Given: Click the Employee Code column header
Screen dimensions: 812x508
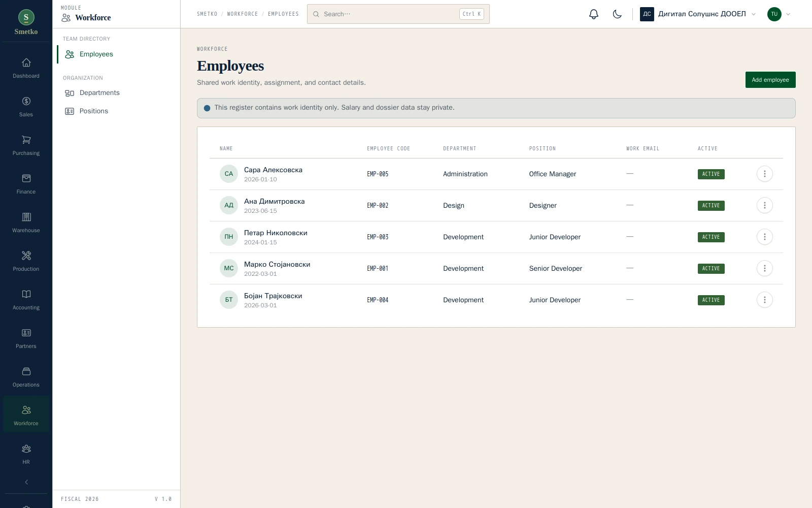Looking at the screenshot, I should 389,149.
